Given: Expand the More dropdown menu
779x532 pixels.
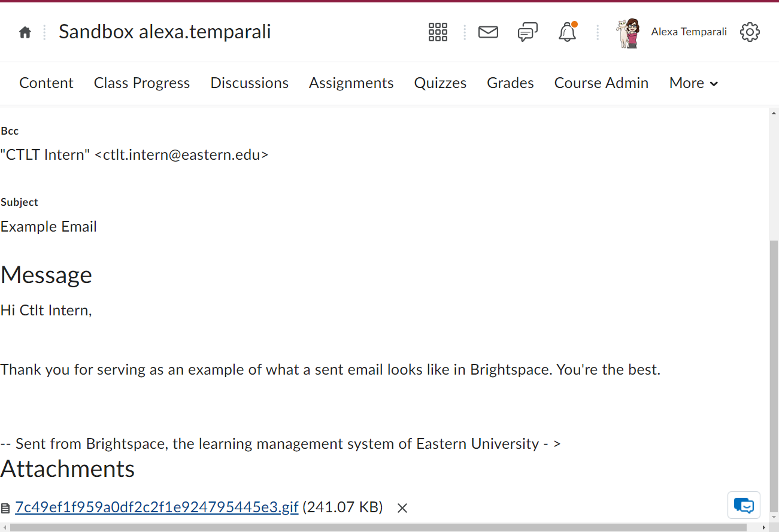Looking at the screenshot, I should click(x=693, y=83).
